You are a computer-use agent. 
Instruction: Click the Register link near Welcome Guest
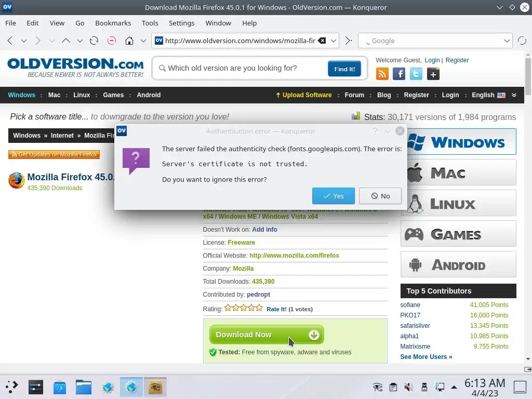(457, 60)
